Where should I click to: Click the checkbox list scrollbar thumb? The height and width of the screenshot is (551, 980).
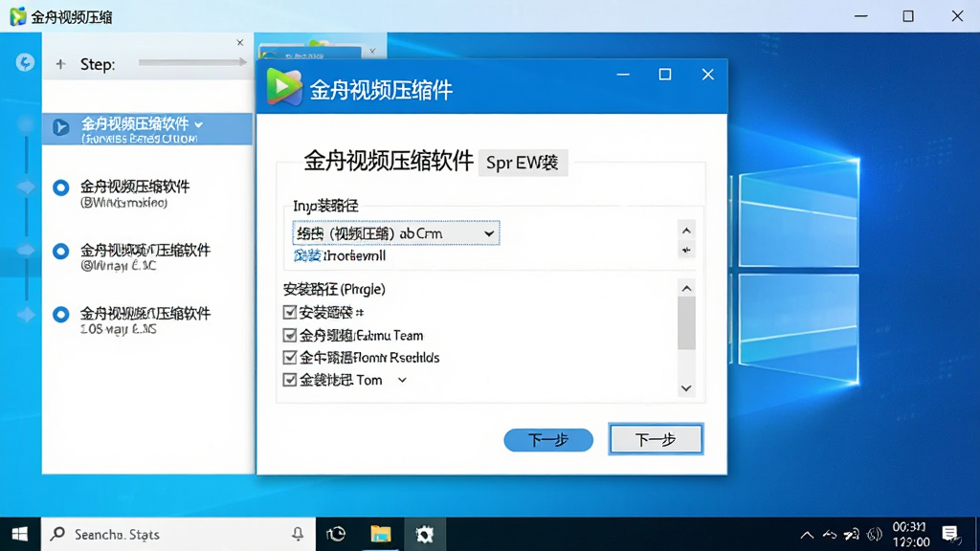click(686, 323)
